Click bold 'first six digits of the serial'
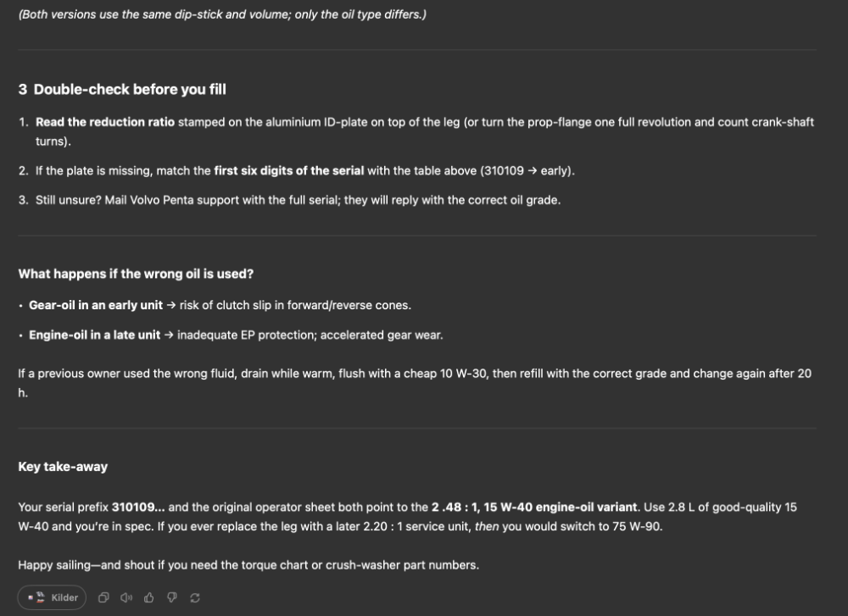This screenshot has width=848, height=616. [x=289, y=171]
